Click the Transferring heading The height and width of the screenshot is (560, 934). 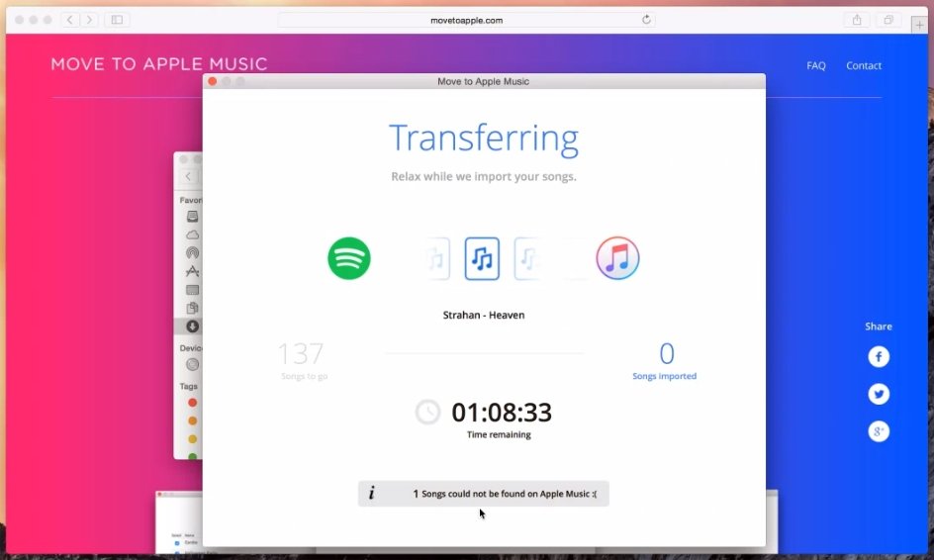[484, 139]
